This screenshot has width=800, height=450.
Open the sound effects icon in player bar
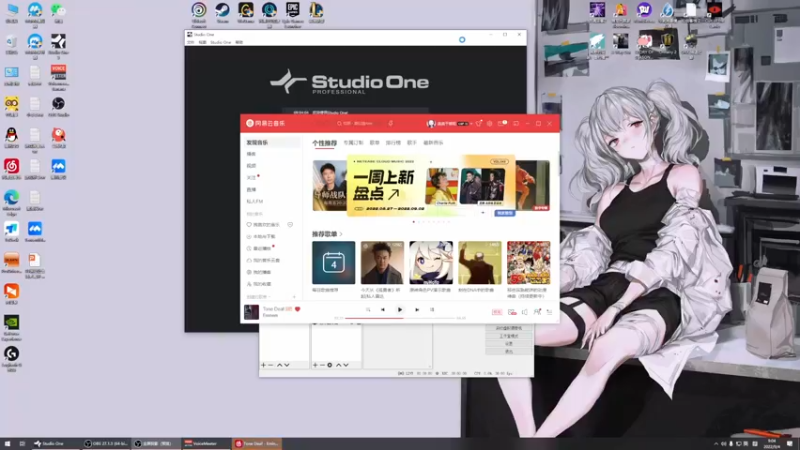(512, 312)
